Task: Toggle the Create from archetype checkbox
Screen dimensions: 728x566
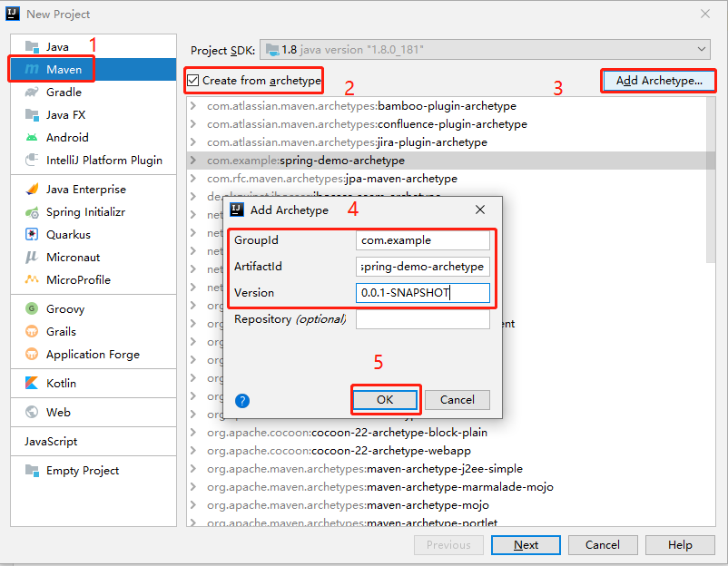Action: (x=193, y=81)
